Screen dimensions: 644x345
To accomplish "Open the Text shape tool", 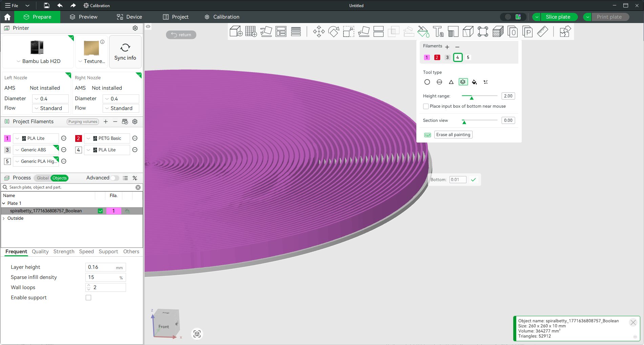I will click(438, 31).
